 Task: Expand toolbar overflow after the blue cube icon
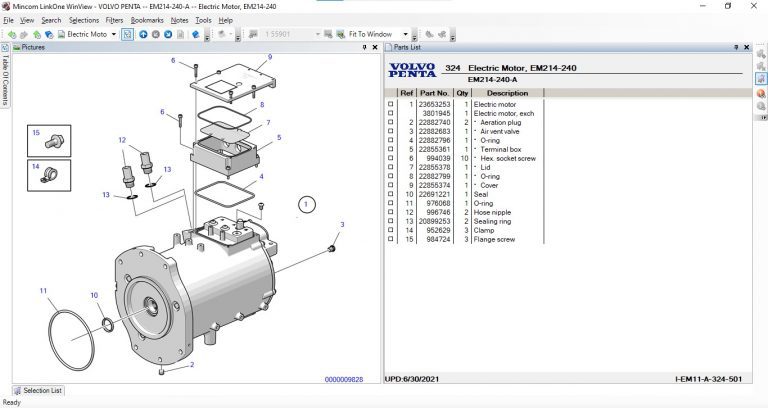coord(207,36)
